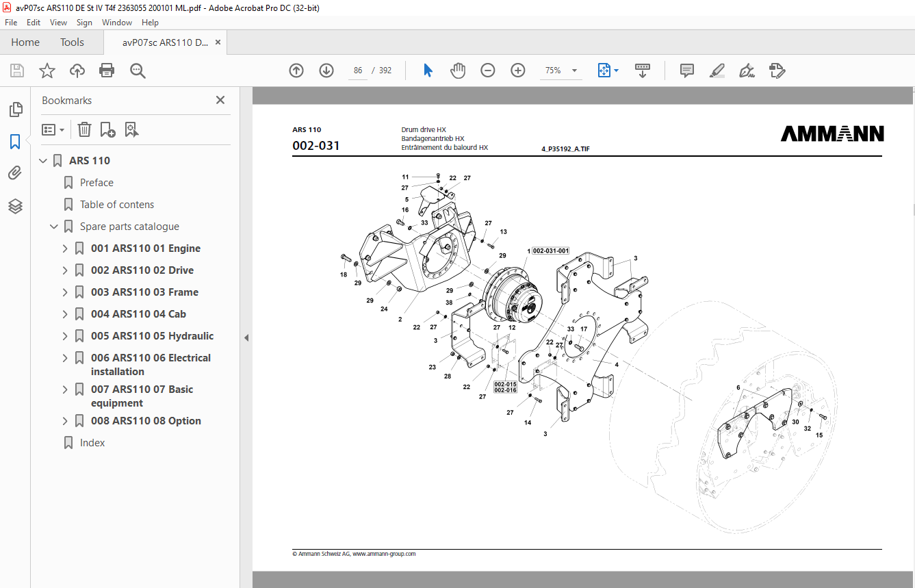Screen dimensions: 915x588
Task: Expand the 005 ARS110 05 Hydraulic bookmark
Action: coord(65,336)
